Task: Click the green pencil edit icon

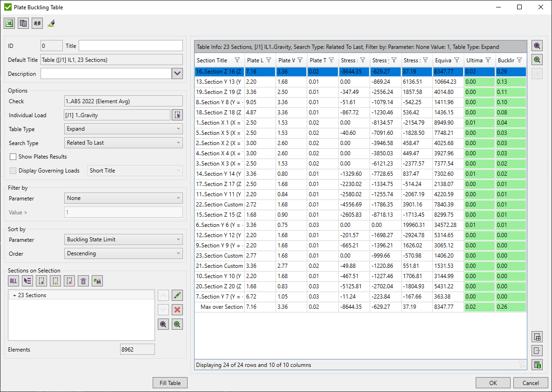Action: pos(177,295)
